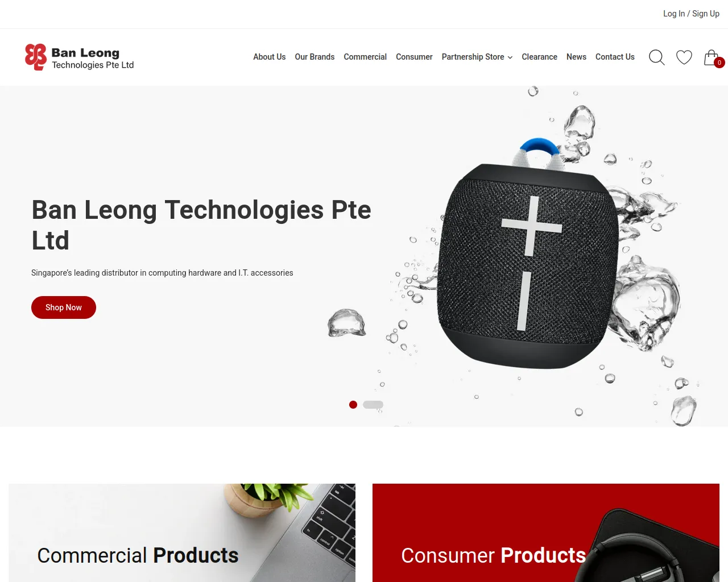728x582 pixels.
Task: Click the cart item count badge
Action: (719, 63)
